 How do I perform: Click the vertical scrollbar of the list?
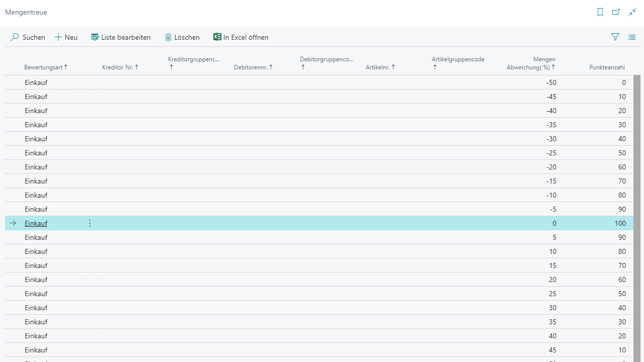click(x=637, y=219)
